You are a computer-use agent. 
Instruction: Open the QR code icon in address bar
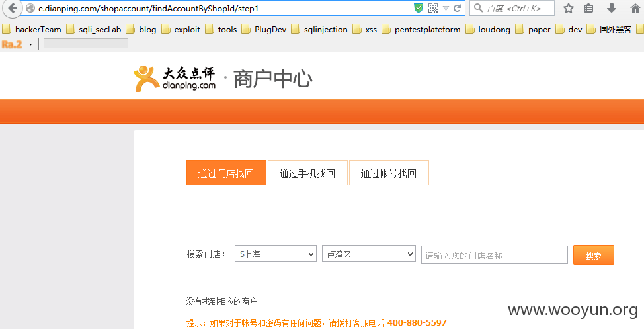(433, 8)
